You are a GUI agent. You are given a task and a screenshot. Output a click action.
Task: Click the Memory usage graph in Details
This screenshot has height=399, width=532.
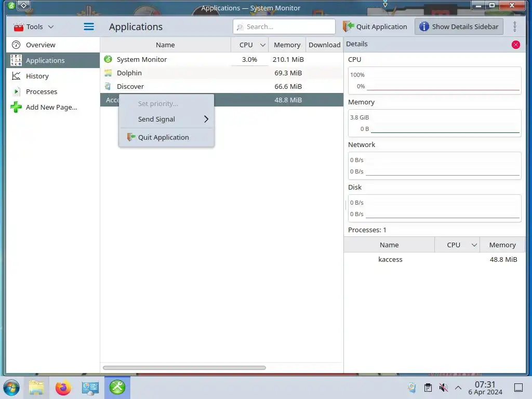tap(435, 123)
